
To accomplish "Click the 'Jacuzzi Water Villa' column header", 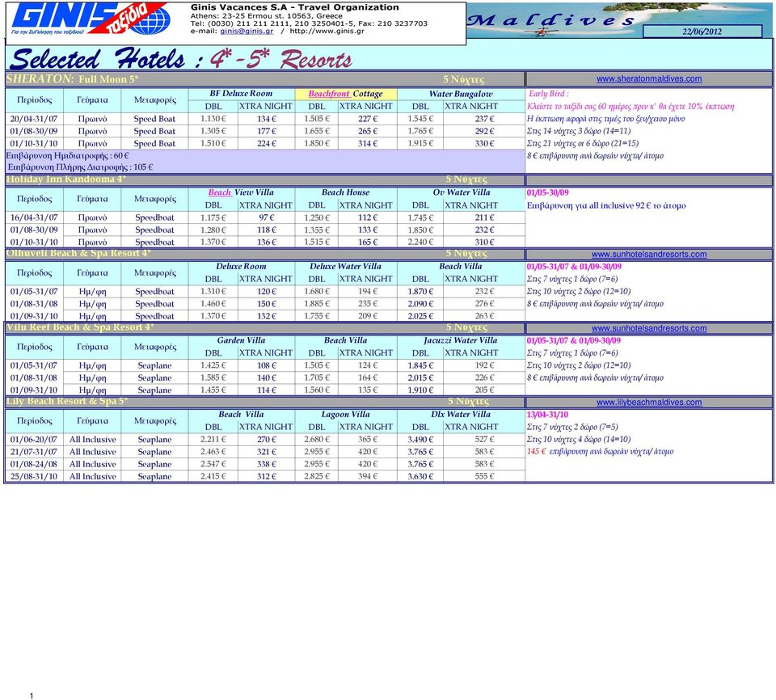I will coord(461,340).
